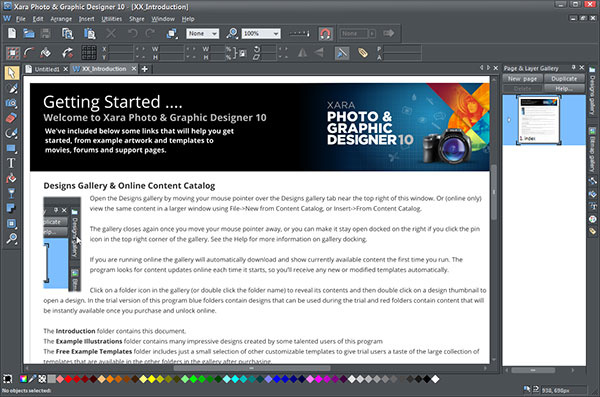This screenshot has height=397, width=600.
Task: Open the Arrange menu
Action: (x=61, y=19)
